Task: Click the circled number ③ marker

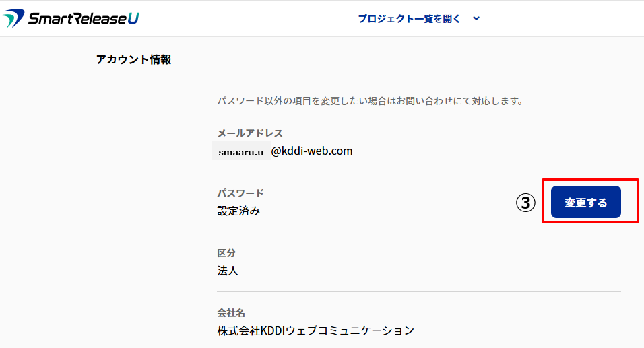Action: coord(525,203)
